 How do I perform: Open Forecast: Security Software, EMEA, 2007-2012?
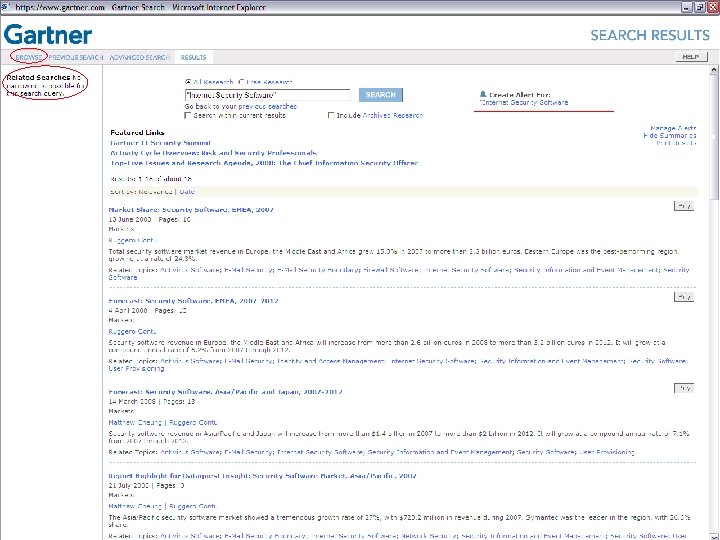coord(193,301)
